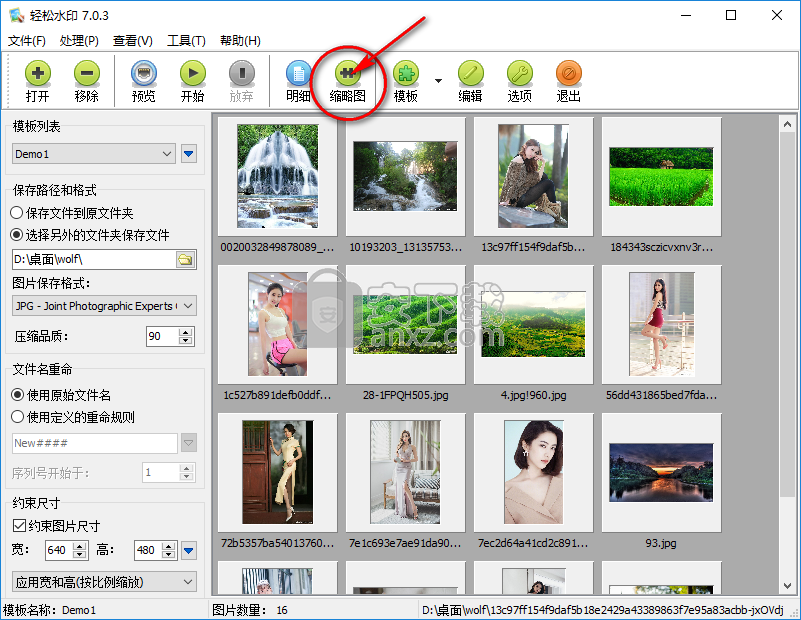801x620 pixels.
Task: Click the 宽 width spinner arrows
Action: click(80, 550)
